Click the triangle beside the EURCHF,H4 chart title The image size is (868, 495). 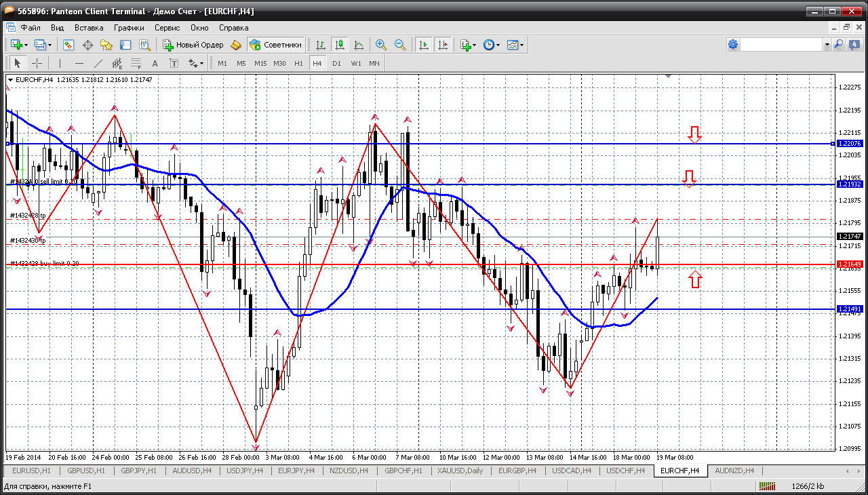[10, 80]
